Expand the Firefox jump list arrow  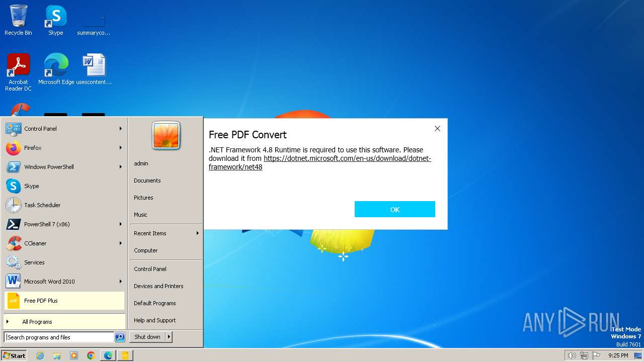(x=121, y=148)
